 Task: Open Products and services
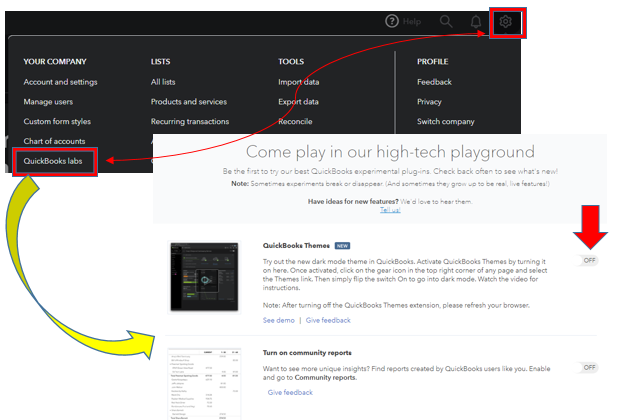point(189,102)
